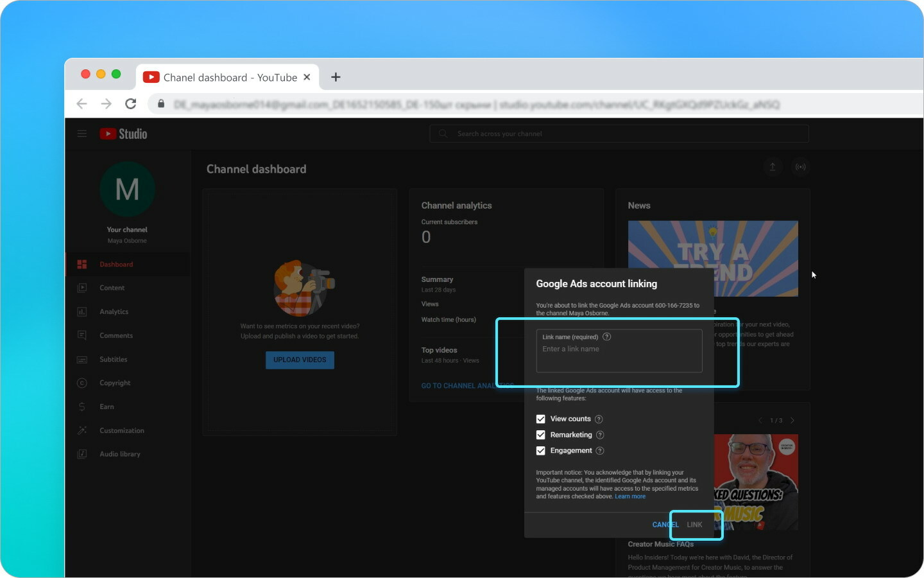Uncheck the Remarketing checkbox
This screenshot has height=578, width=924.
[541, 435]
